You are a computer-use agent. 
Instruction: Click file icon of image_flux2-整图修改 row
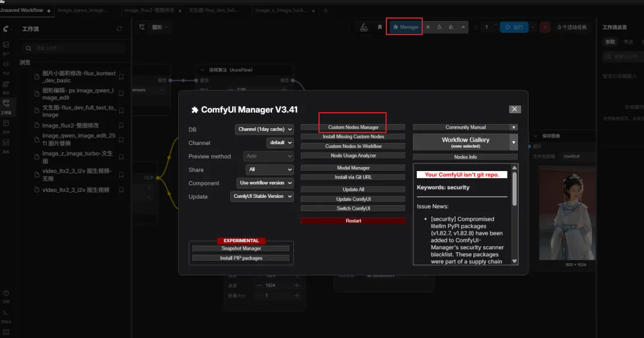click(x=36, y=125)
